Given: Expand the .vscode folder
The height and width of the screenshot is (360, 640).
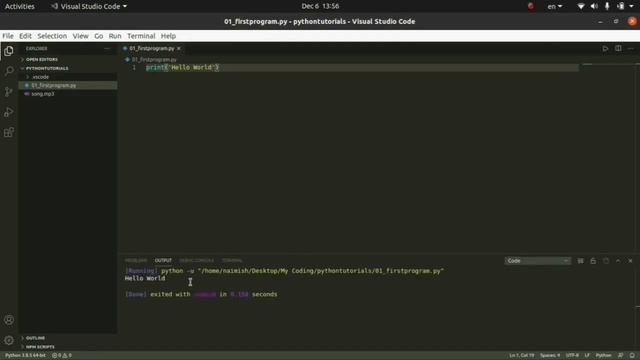Looking at the screenshot, I should 68,77.
